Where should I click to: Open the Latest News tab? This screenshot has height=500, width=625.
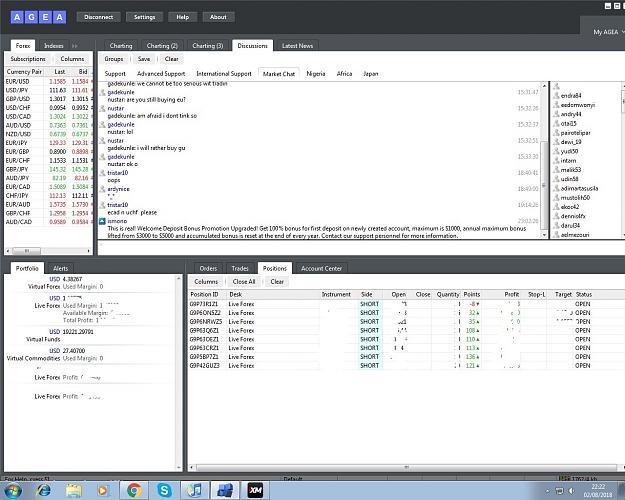click(297, 46)
